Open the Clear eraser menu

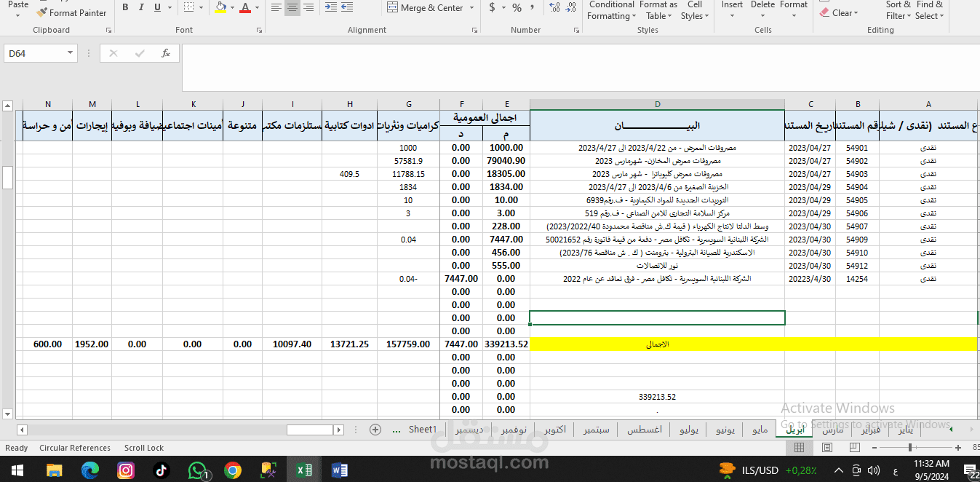click(x=839, y=12)
